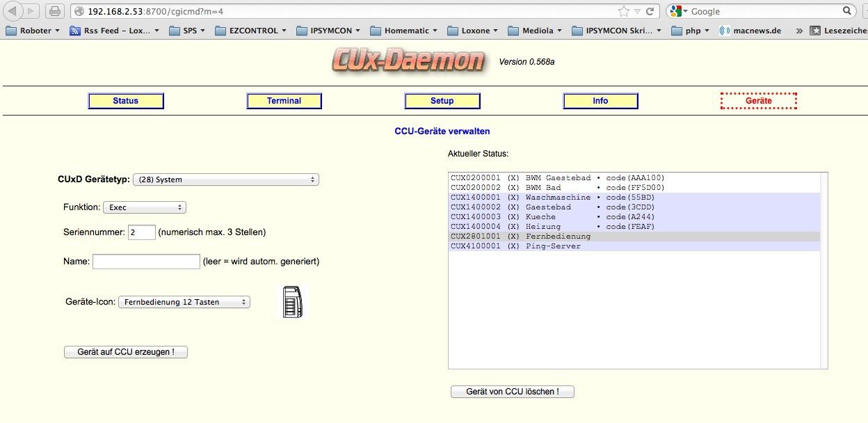Switch to the Setup tab

pos(442,101)
